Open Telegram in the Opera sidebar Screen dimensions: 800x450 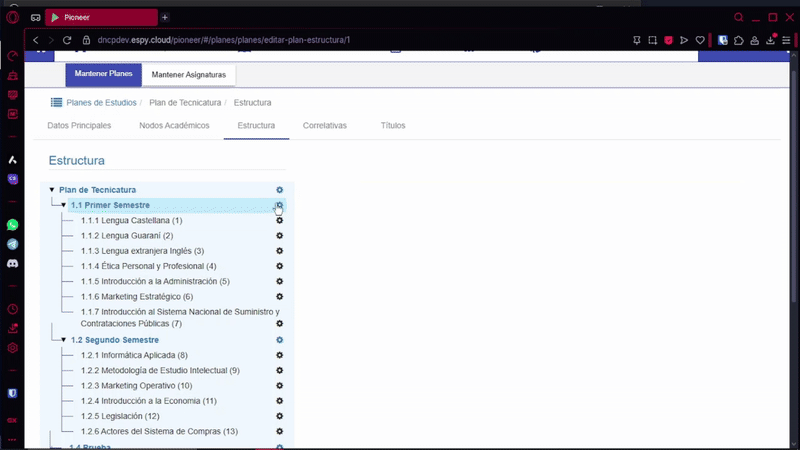click(x=13, y=244)
